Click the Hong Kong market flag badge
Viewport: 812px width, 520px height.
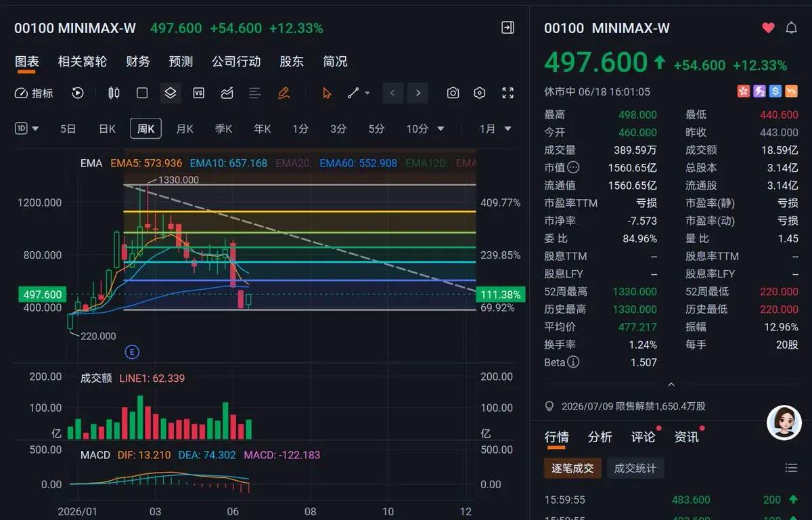pyautogui.click(x=743, y=91)
